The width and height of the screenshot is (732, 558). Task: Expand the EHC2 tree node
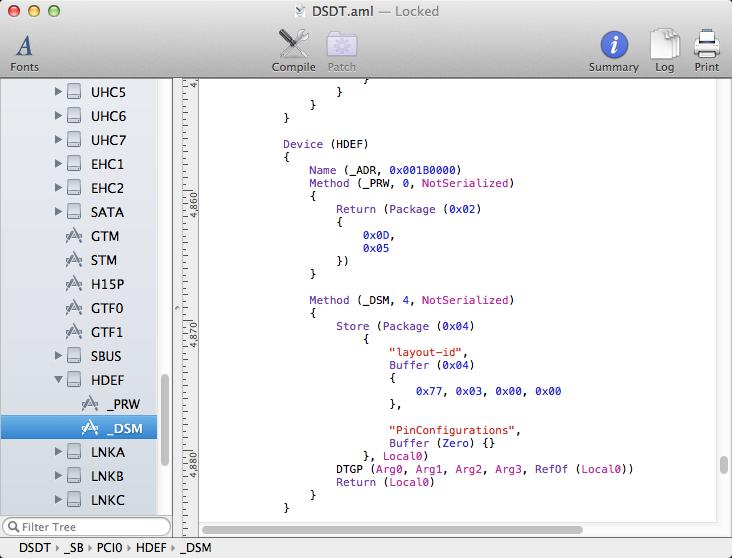click(x=58, y=188)
